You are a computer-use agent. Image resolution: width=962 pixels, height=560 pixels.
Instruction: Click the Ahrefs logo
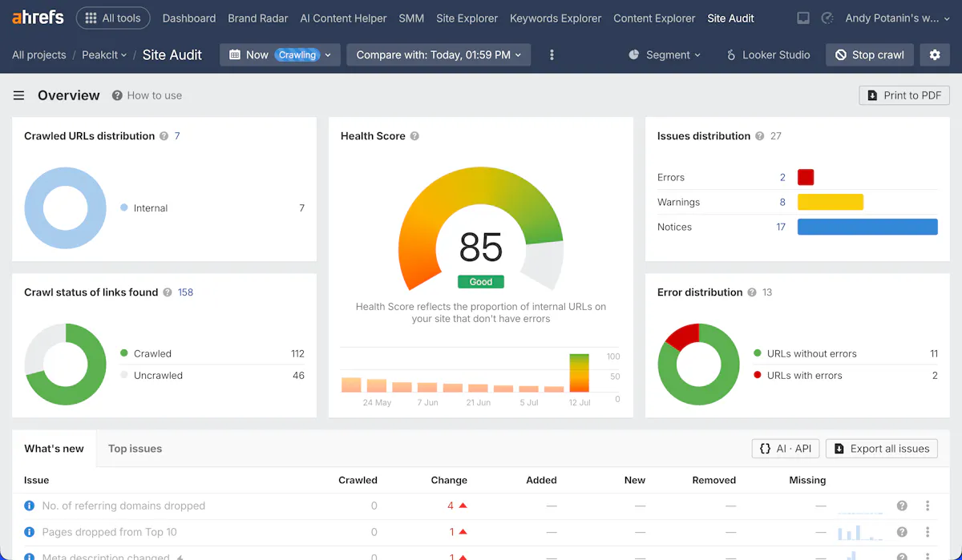(38, 18)
